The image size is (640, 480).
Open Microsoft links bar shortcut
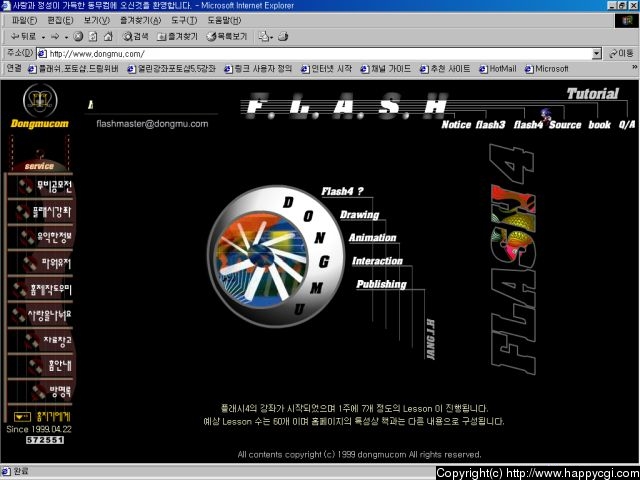tap(547, 69)
